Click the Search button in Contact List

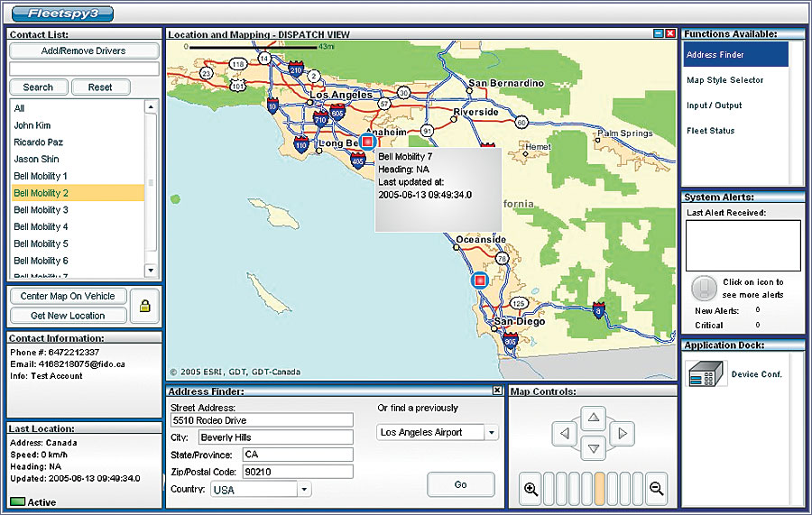pos(38,87)
